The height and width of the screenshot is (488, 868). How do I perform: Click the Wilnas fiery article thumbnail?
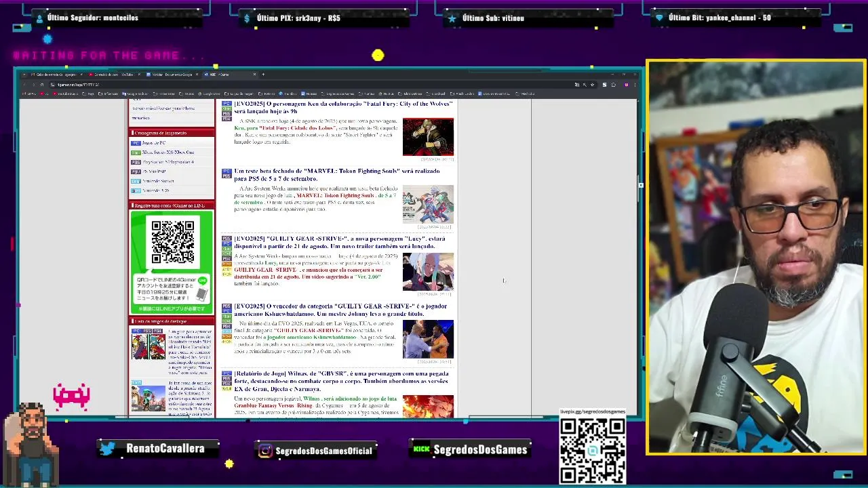point(428,406)
